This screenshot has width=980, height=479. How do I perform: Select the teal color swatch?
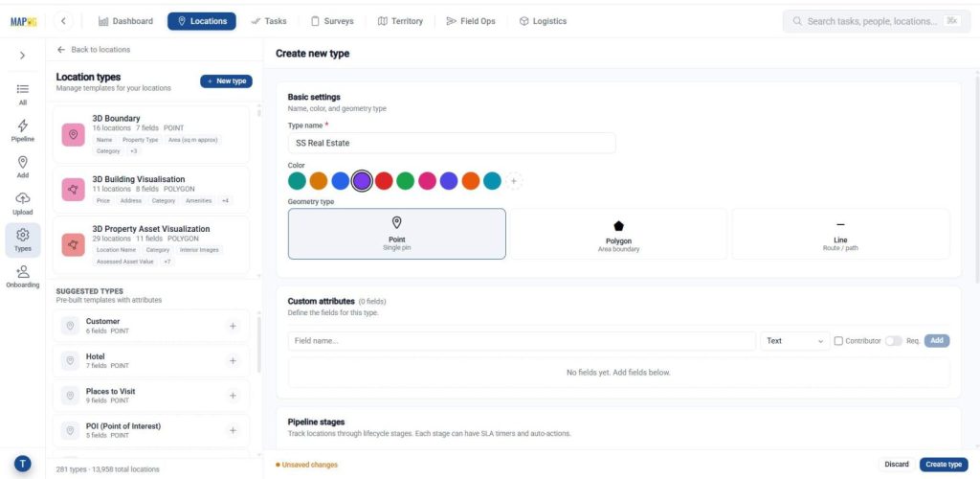[297, 181]
